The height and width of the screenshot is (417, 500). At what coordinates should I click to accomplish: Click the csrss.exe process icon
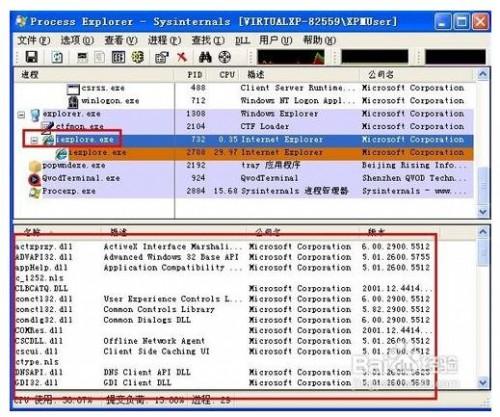[73, 89]
